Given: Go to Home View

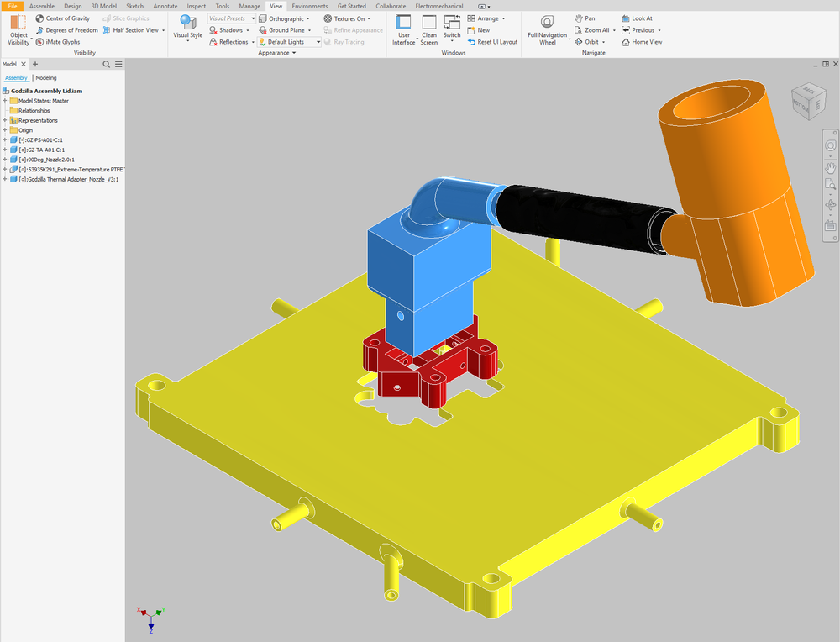Looking at the screenshot, I should [x=642, y=42].
